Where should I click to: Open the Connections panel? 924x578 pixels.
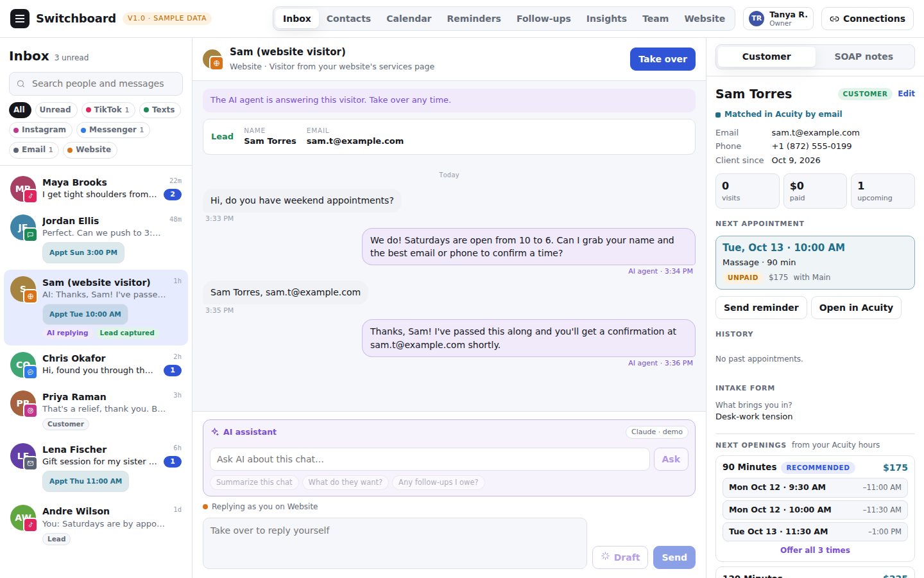tap(868, 19)
